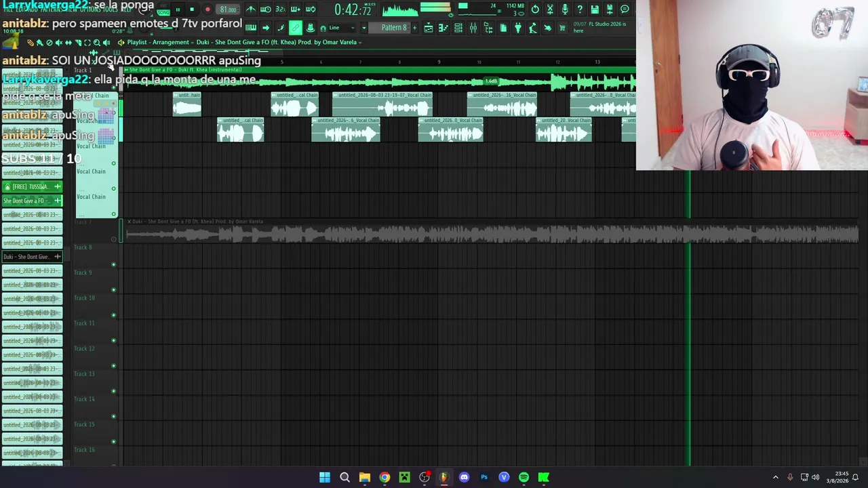The image size is (868, 488).
Task: Select the muted grey Duki audio clip
Action: point(492,230)
